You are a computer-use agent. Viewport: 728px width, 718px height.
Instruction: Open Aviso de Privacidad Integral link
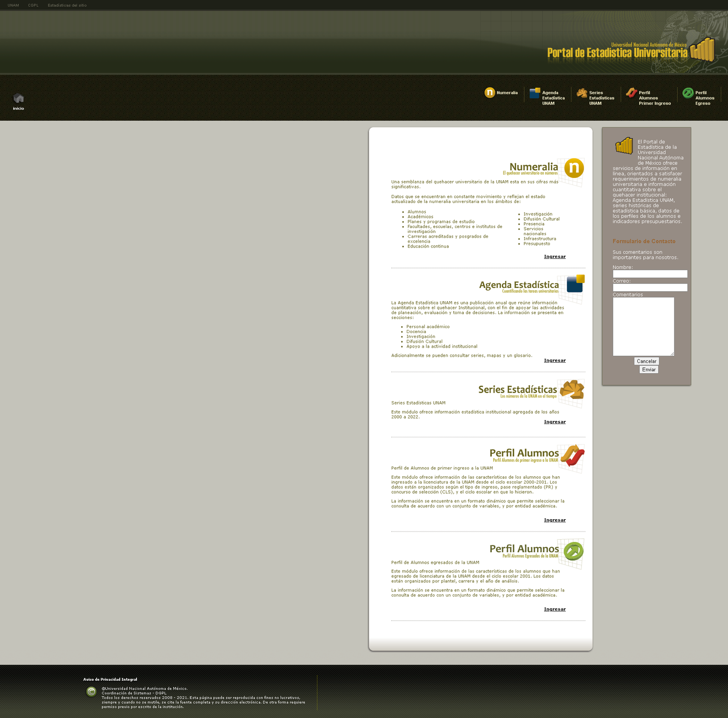[110, 679]
